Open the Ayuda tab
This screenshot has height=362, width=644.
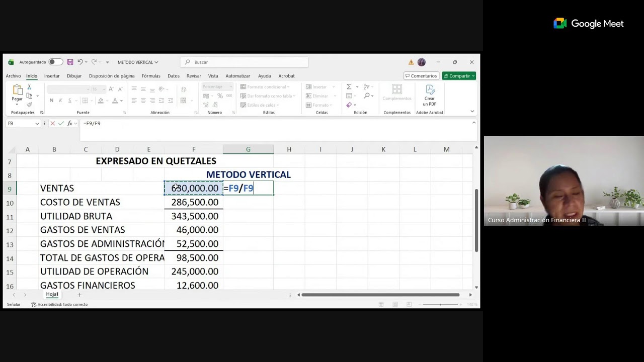(264, 76)
